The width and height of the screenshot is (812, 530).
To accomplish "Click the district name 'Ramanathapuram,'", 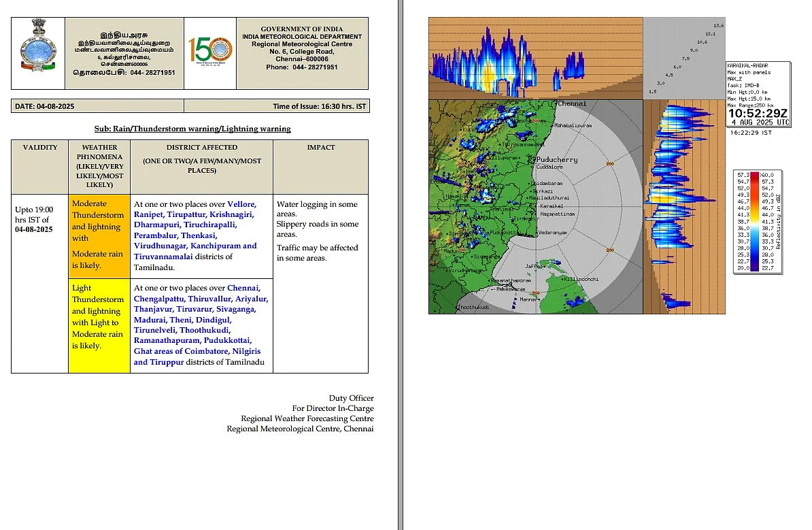I will click(x=167, y=340).
